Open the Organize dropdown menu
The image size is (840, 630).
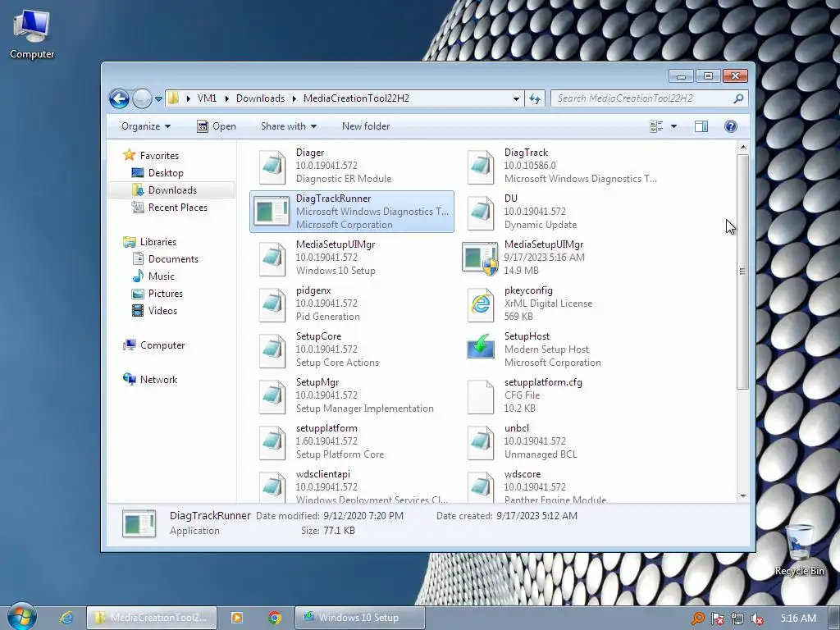click(146, 126)
